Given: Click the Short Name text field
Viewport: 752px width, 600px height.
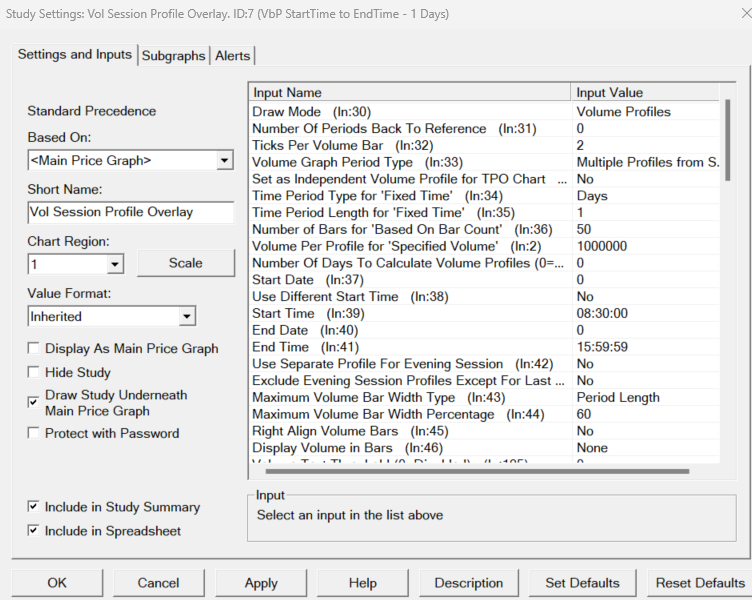Looking at the screenshot, I should point(130,212).
